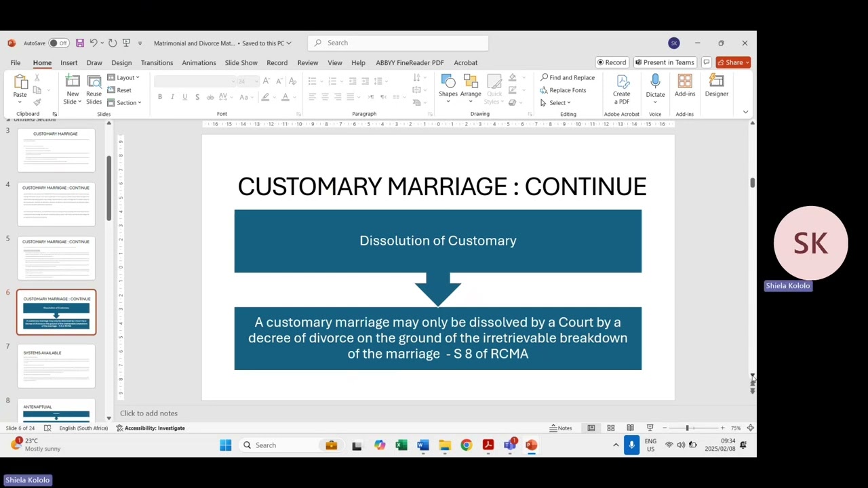The width and height of the screenshot is (868, 488).
Task: Click the Create a PDF icon
Action: 622,89
